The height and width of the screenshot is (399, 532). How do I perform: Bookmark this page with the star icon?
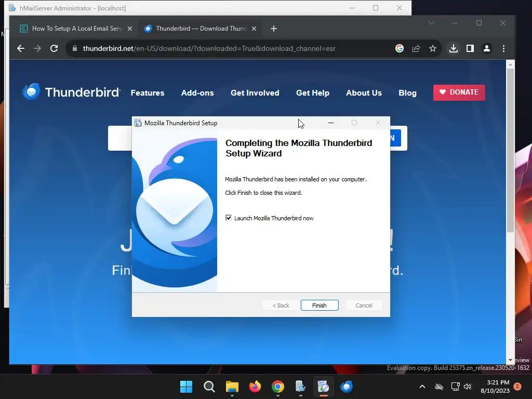(x=433, y=48)
